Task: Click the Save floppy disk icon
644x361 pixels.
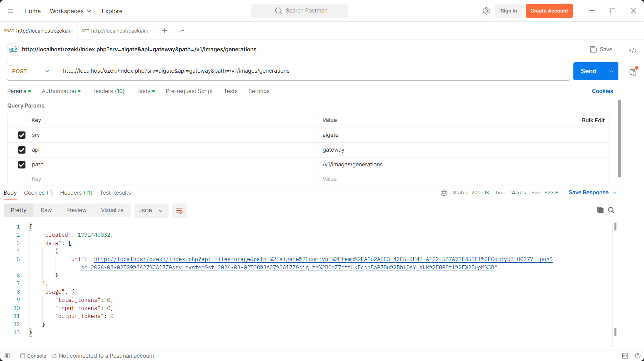Action: pyautogui.click(x=593, y=49)
